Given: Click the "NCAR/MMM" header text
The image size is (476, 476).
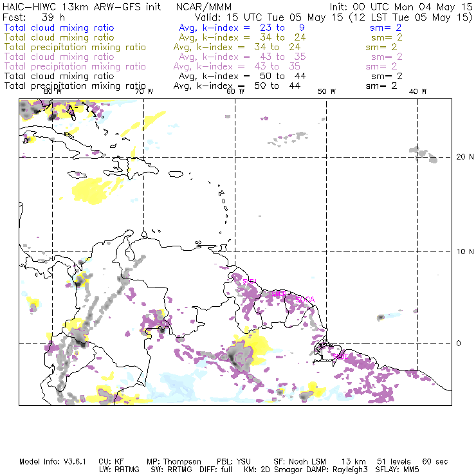Looking at the screenshot, I should coord(204,6).
